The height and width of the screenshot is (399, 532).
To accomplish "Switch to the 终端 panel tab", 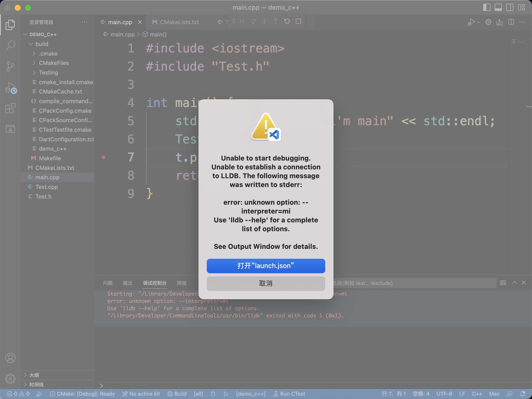I will (x=182, y=283).
